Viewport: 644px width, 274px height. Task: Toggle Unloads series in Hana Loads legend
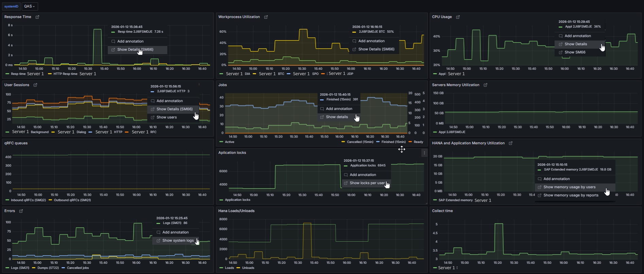click(248, 268)
